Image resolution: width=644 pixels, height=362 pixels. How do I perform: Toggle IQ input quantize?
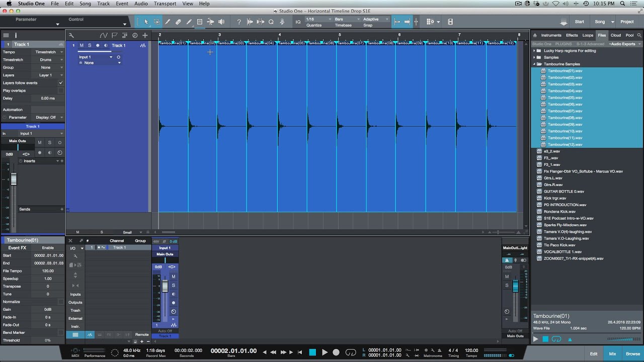[x=298, y=22]
